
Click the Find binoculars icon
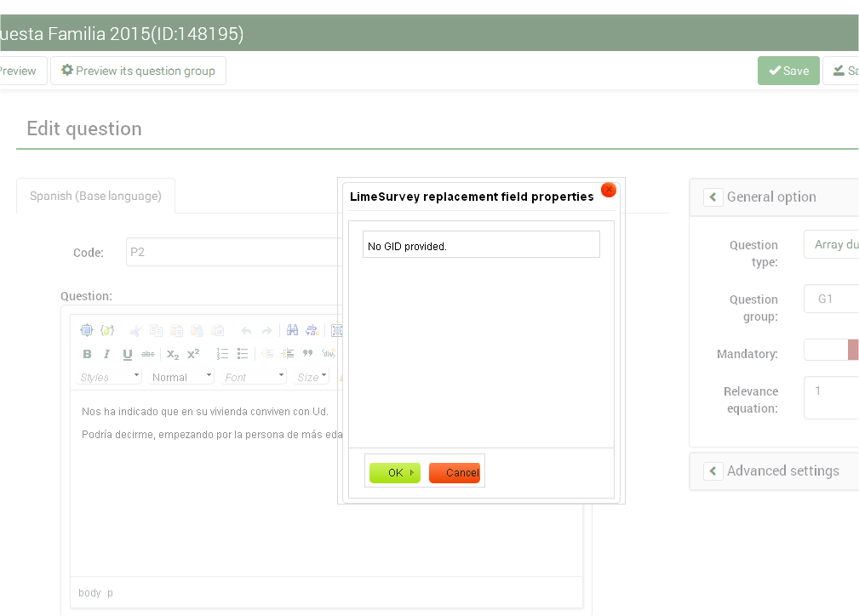point(292,331)
